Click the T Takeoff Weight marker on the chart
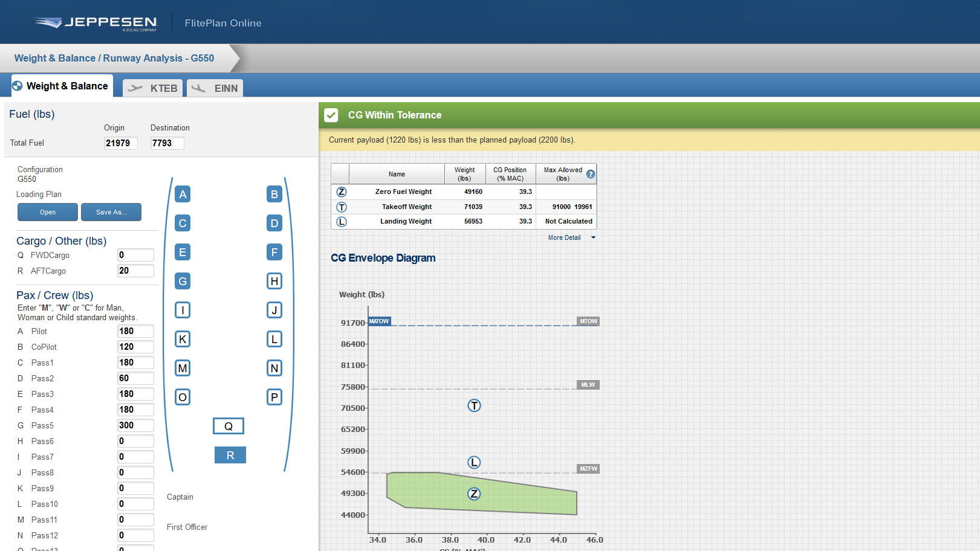 point(475,405)
